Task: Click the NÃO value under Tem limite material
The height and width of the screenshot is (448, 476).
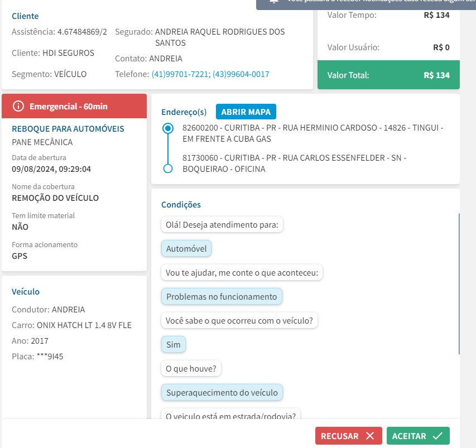Action: (20, 227)
